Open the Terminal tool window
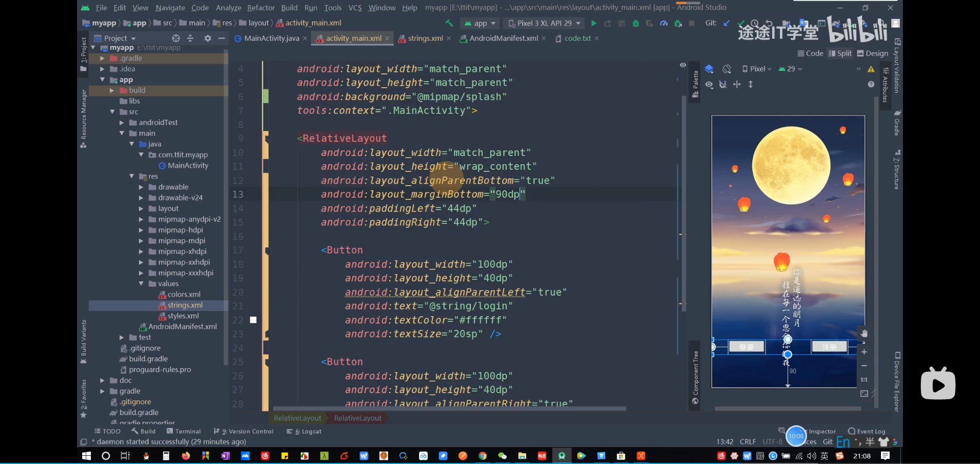Image resolution: width=980 pixels, height=464 pixels. tap(184, 431)
